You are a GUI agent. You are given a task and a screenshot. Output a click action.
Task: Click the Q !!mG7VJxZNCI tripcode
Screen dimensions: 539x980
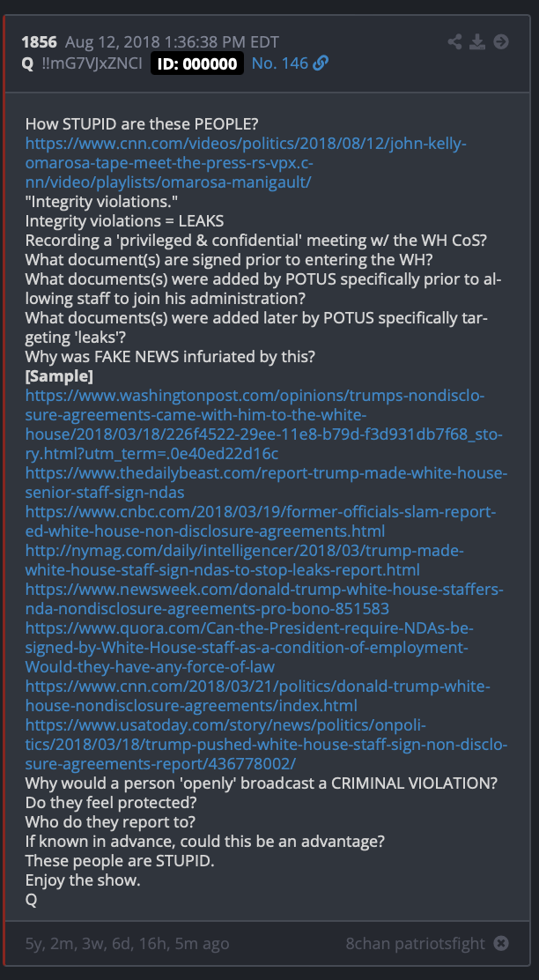[x=82, y=63]
